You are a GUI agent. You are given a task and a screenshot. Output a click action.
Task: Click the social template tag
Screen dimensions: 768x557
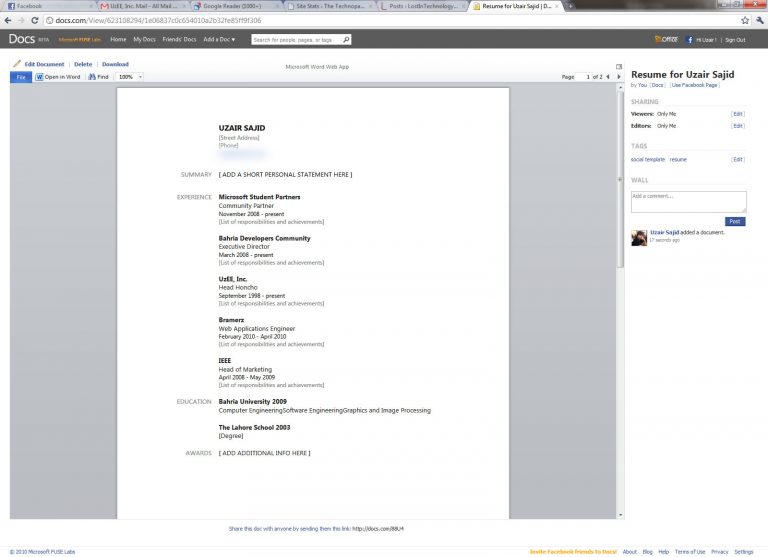click(x=648, y=159)
